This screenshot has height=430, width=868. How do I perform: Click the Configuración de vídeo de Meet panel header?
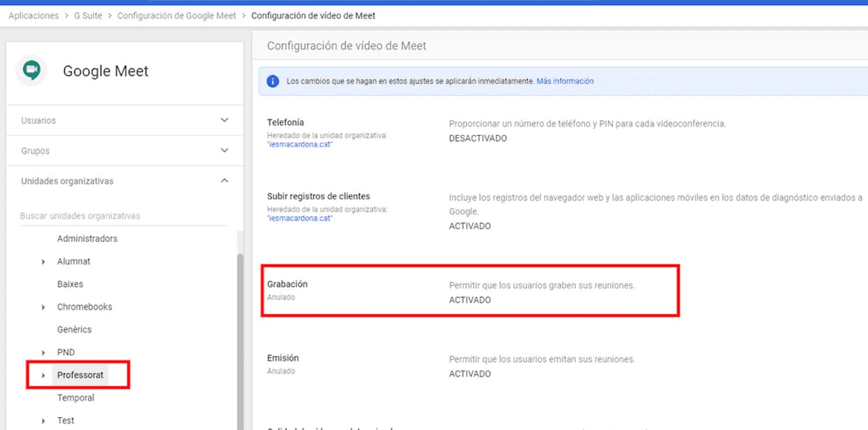point(346,46)
